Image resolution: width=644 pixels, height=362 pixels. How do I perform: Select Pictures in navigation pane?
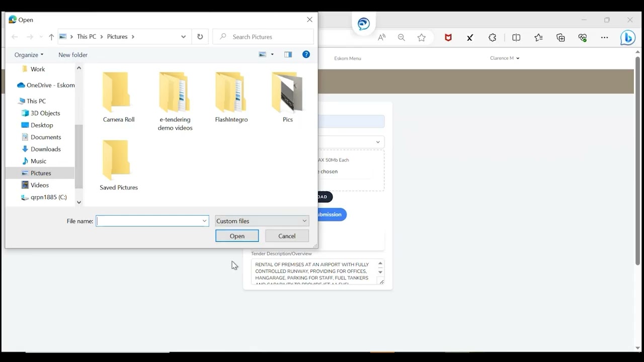pyautogui.click(x=40, y=173)
